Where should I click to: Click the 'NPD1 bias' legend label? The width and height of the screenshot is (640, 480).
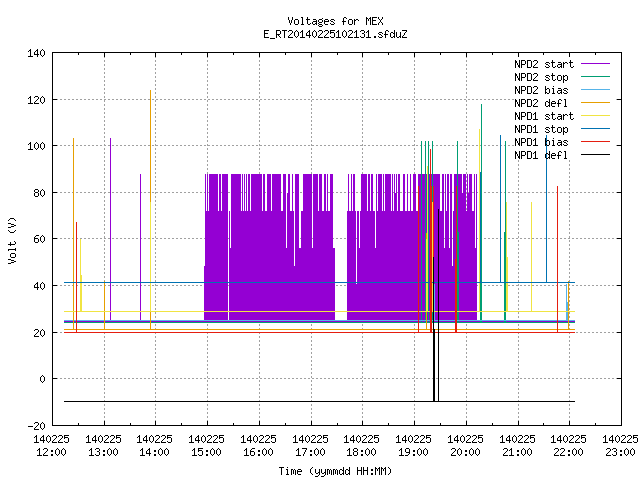click(541, 142)
